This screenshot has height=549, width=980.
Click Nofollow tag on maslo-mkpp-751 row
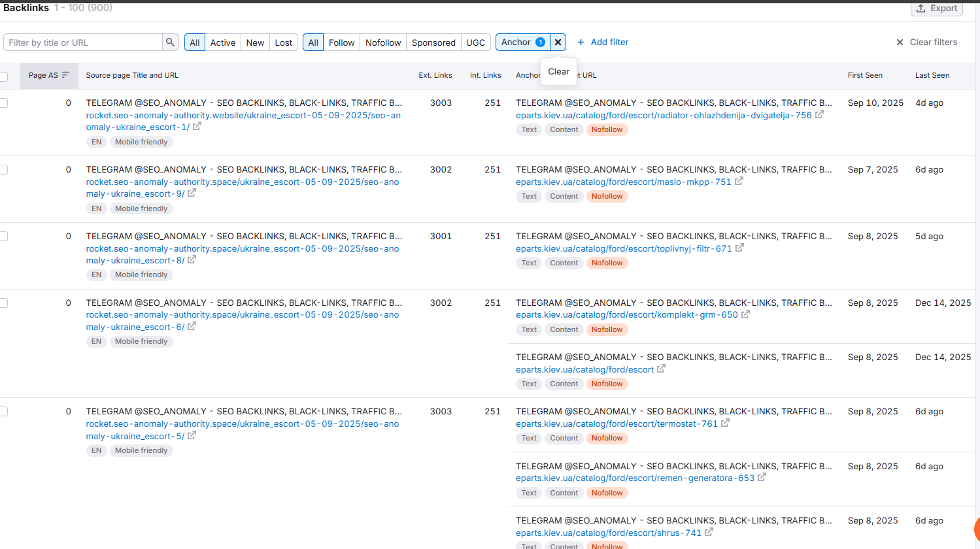(x=607, y=196)
